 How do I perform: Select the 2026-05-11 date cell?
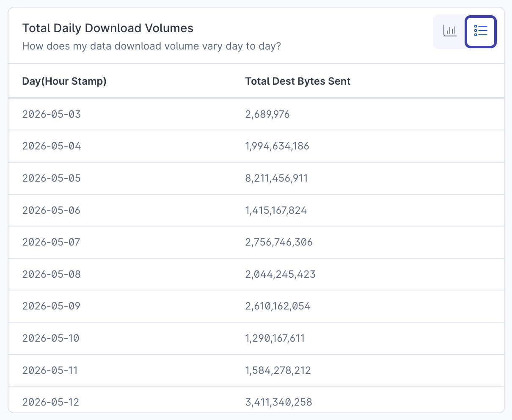[50, 370]
